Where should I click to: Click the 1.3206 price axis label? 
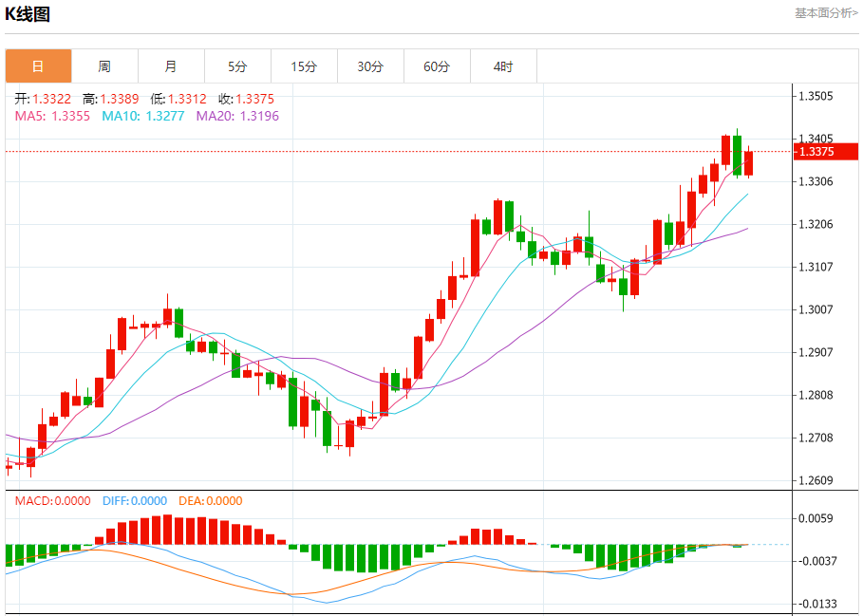point(816,224)
